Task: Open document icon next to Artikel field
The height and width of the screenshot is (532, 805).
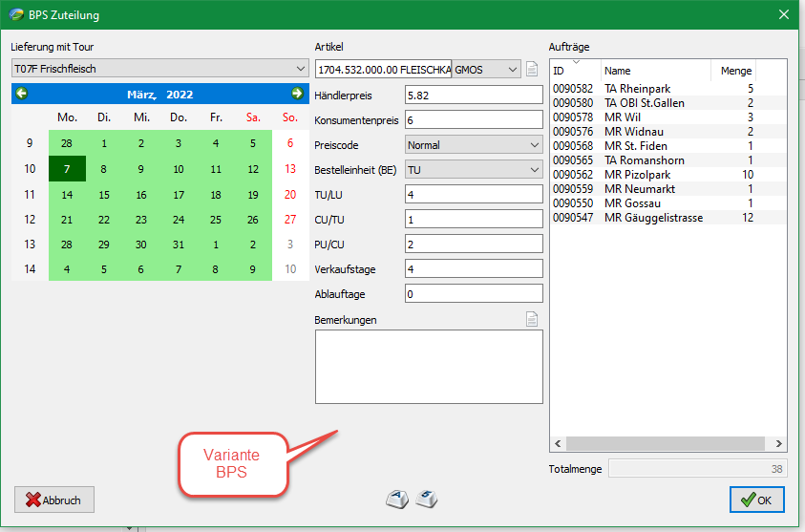Action: point(532,69)
